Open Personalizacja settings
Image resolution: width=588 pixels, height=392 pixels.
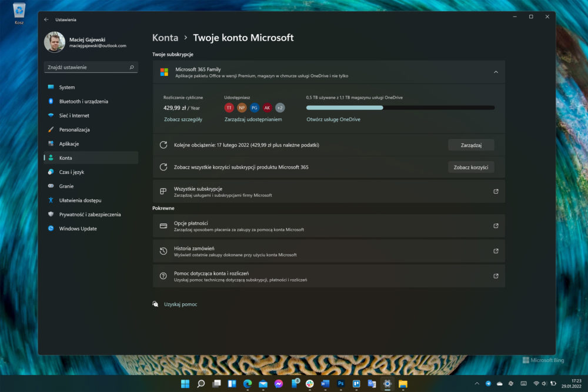coord(91,130)
